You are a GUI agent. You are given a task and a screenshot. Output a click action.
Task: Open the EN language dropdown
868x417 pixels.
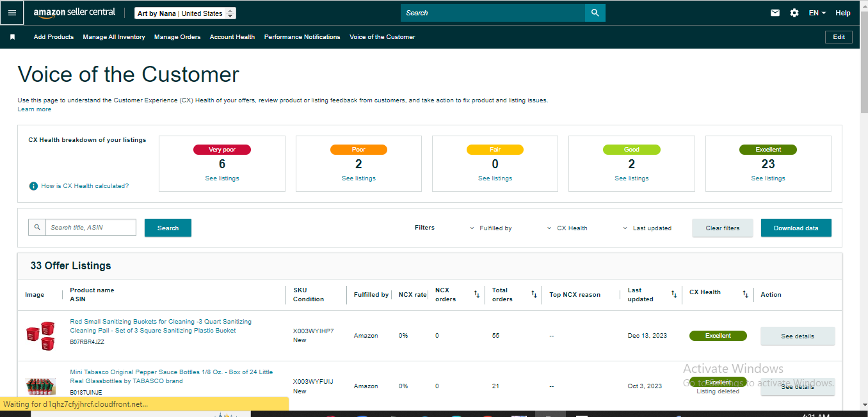coord(817,13)
